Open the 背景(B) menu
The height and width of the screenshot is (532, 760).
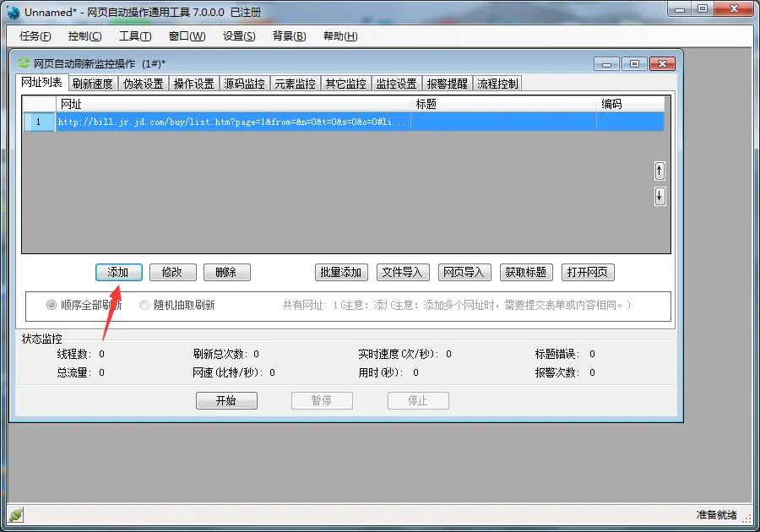pos(290,36)
